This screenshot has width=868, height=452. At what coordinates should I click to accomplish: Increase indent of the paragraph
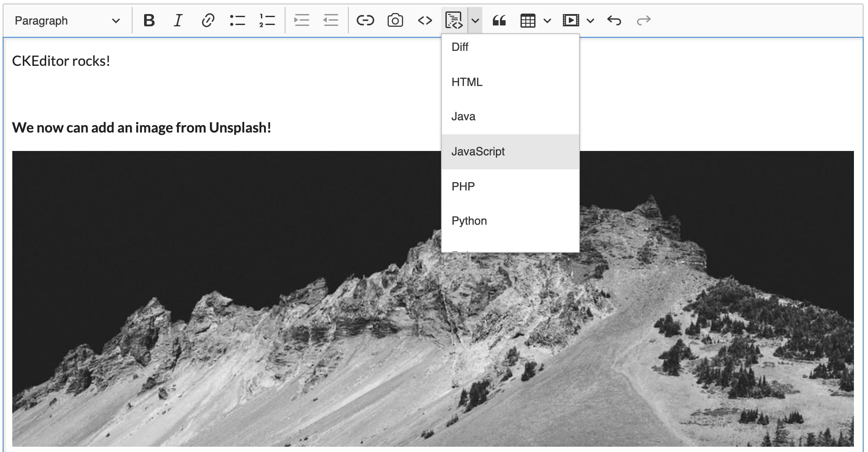(x=302, y=21)
